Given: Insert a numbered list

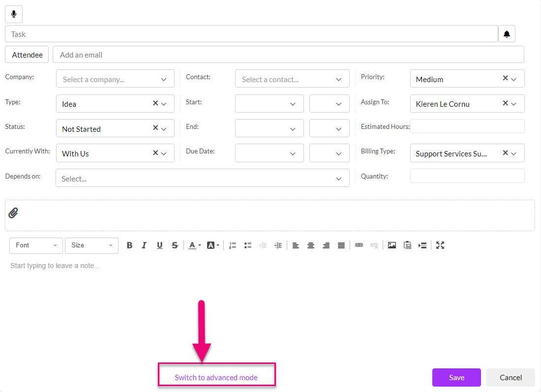Looking at the screenshot, I should coord(233,245).
